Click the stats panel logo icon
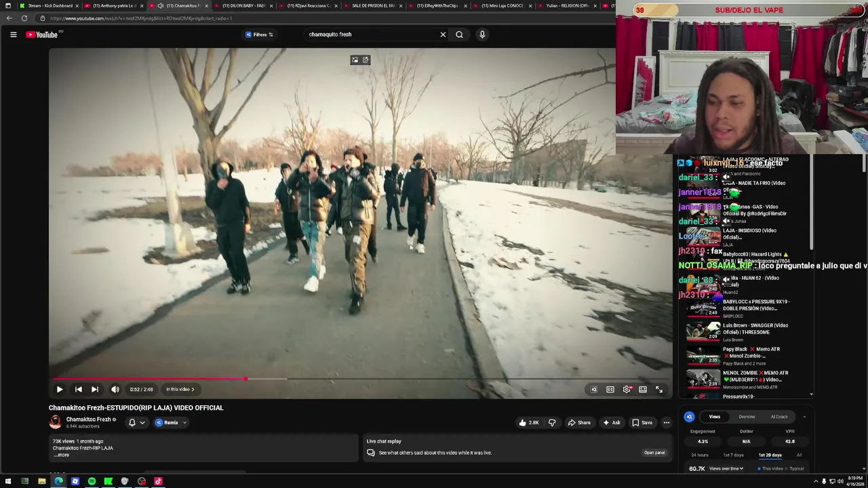Screen dimensions: 868x488 coord(689,417)
